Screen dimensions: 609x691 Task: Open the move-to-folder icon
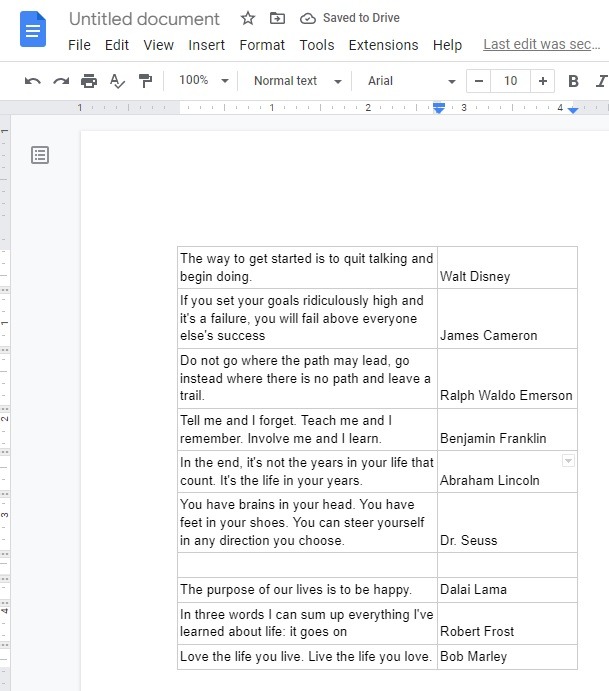277,18
